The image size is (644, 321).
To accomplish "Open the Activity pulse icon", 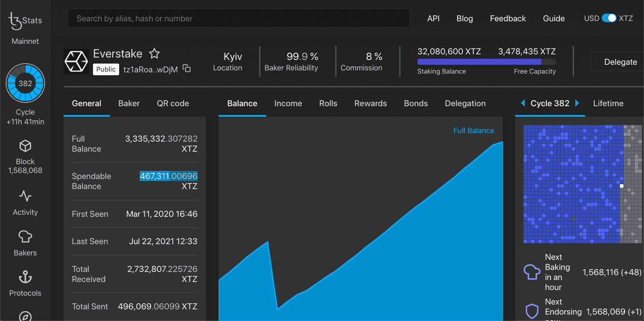I will (x=25, y=196).
